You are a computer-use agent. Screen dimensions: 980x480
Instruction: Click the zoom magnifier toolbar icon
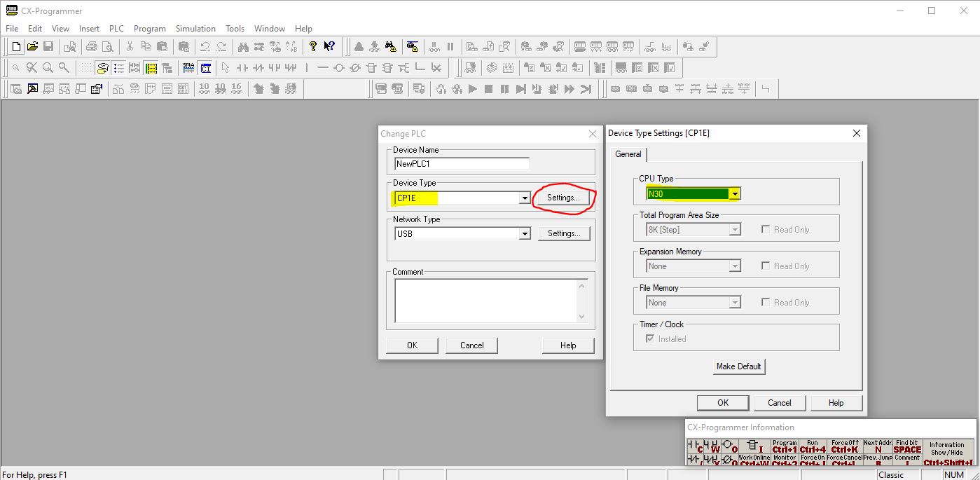[48, 68]
